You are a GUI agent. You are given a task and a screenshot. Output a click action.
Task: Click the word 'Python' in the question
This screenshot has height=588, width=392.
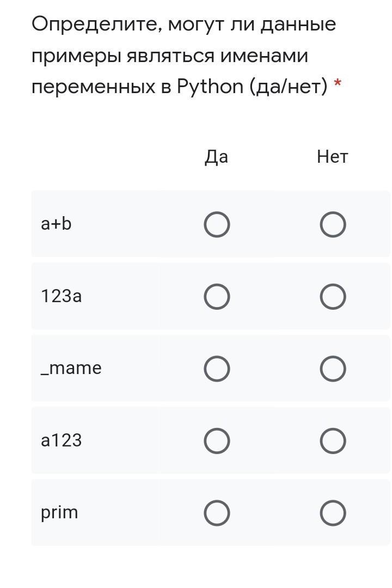(x=210, y=87)
